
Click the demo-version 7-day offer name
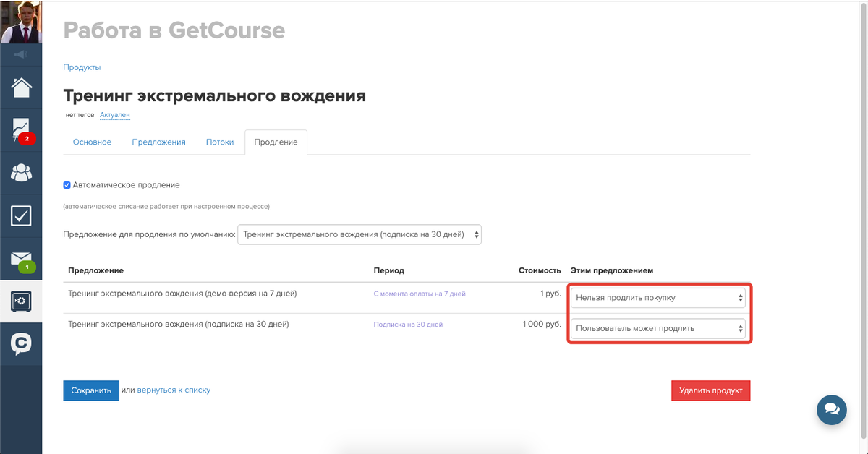tap(182, 294)
